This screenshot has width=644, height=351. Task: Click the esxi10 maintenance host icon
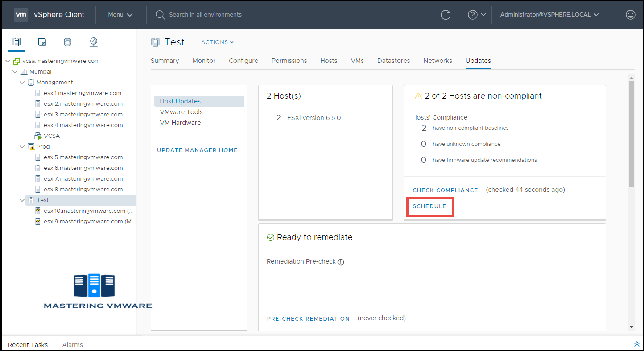[38, 211]
